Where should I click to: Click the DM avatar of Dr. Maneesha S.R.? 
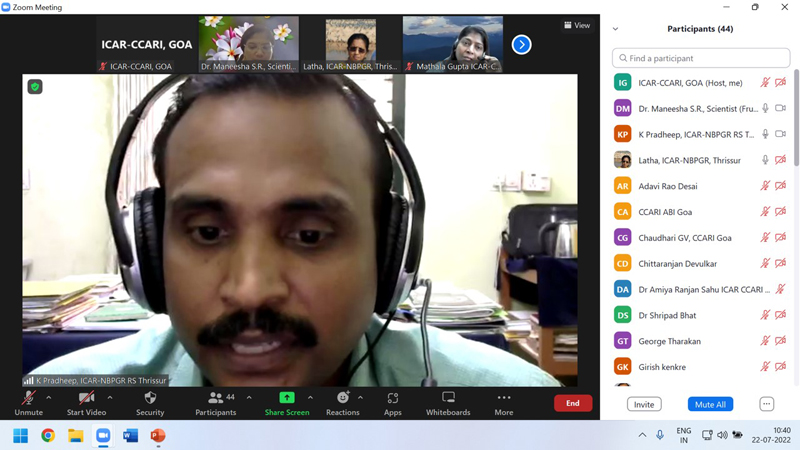pyautogui.click(x=622, y=108)
